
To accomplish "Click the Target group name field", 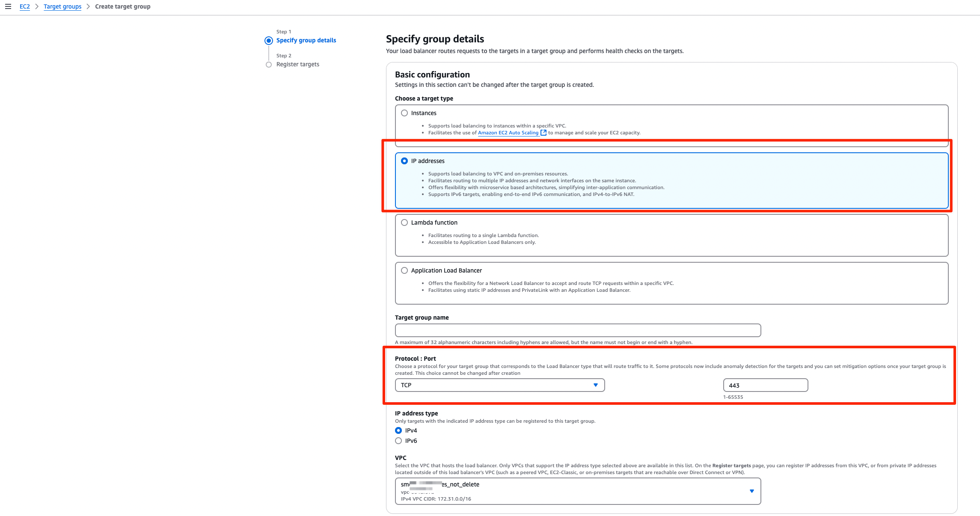I will pyautogui.click(x=578, y=330).
